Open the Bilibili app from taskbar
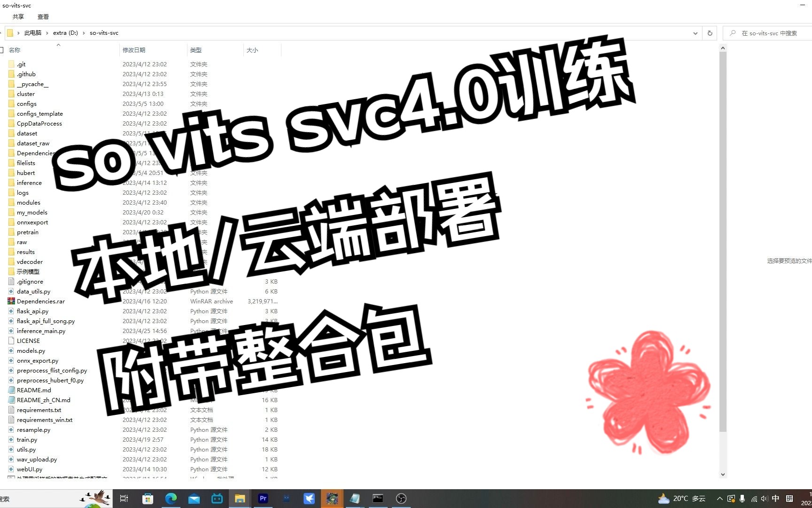Image resolution: width=812 pixels, height=508 pixels. [217, 498]
